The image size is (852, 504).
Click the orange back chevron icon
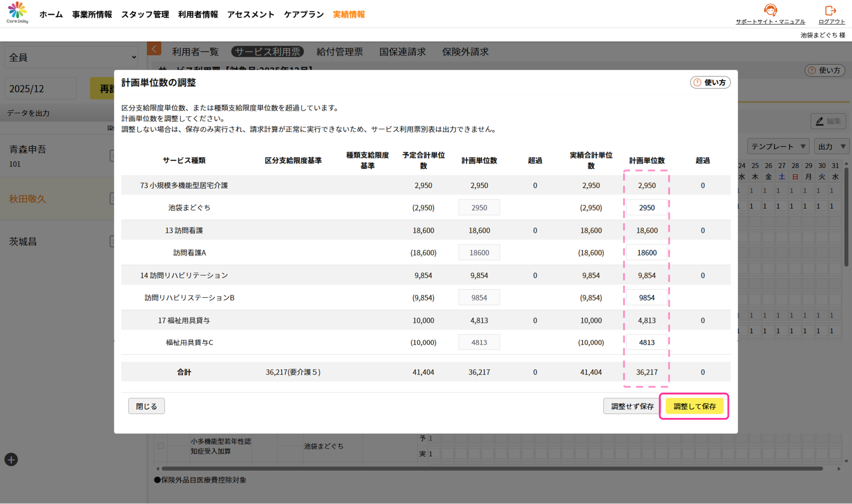[x=154, y=49]
